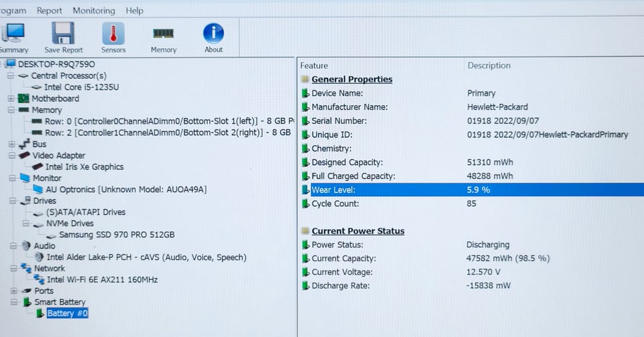This screenshot has height=337, width=644.
Task: Collapse the Drives tree node
Action: tap(13, 201)
